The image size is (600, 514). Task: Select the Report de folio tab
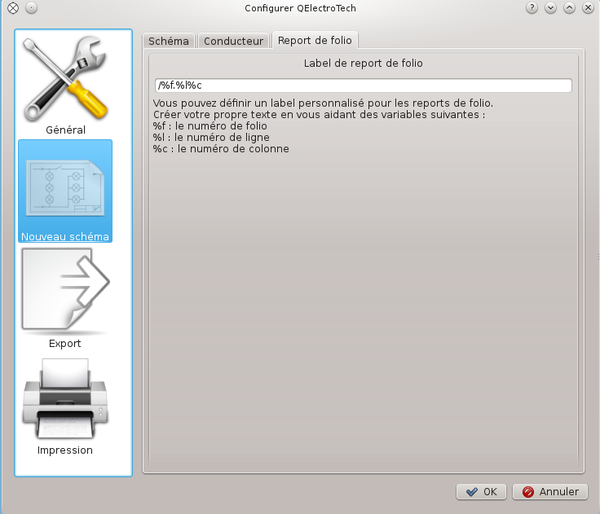[x=315, y=40]
